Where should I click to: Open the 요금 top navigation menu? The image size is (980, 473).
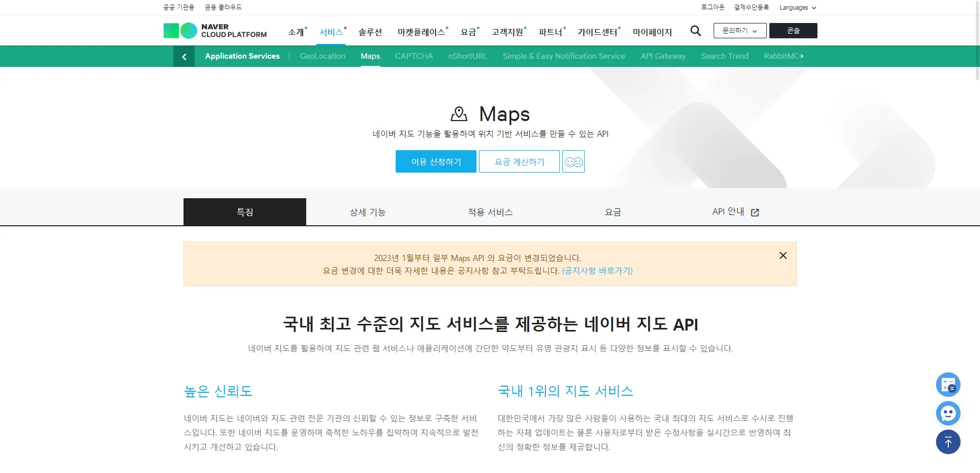468,32
